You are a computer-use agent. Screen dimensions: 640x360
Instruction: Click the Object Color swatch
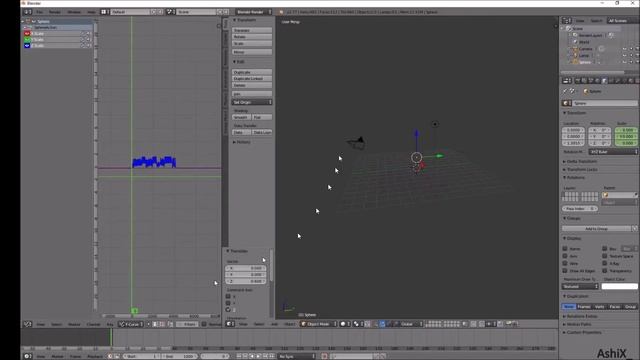click(619, 287)
